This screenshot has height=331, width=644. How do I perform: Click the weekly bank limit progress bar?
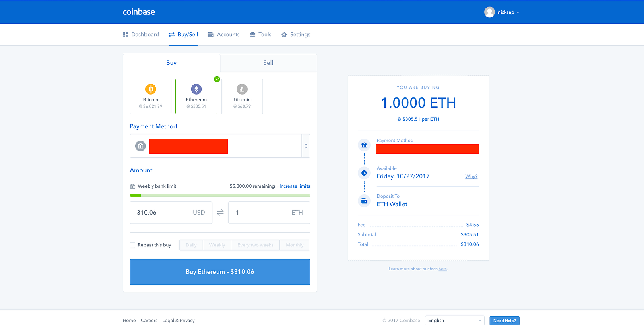tap(220, 195)
